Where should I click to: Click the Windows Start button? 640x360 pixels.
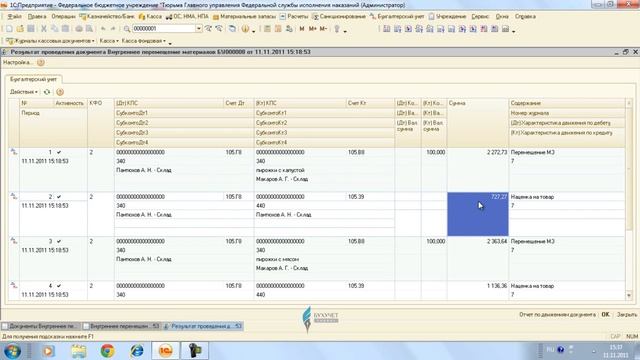tap(12, 351)
